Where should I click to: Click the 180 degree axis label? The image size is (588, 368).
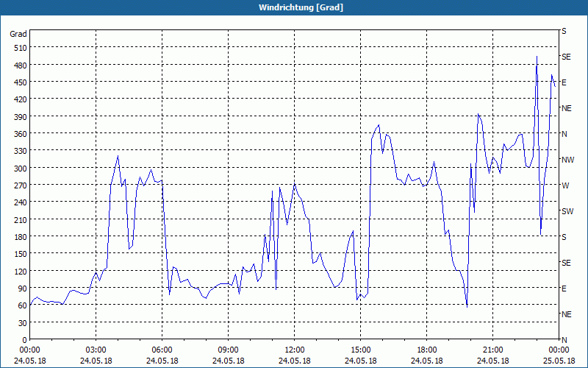(x=21, y=237)
